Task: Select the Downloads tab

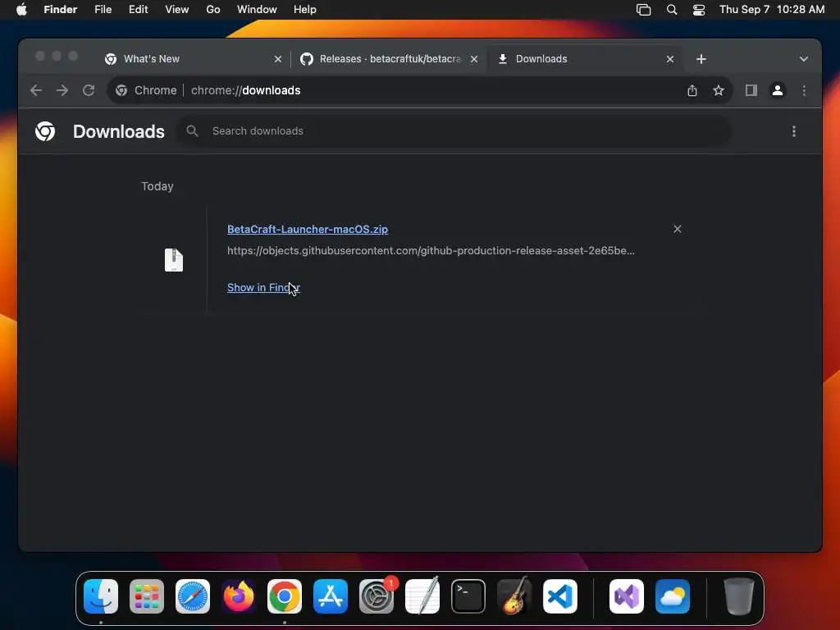Action: [x=584, y=59]
